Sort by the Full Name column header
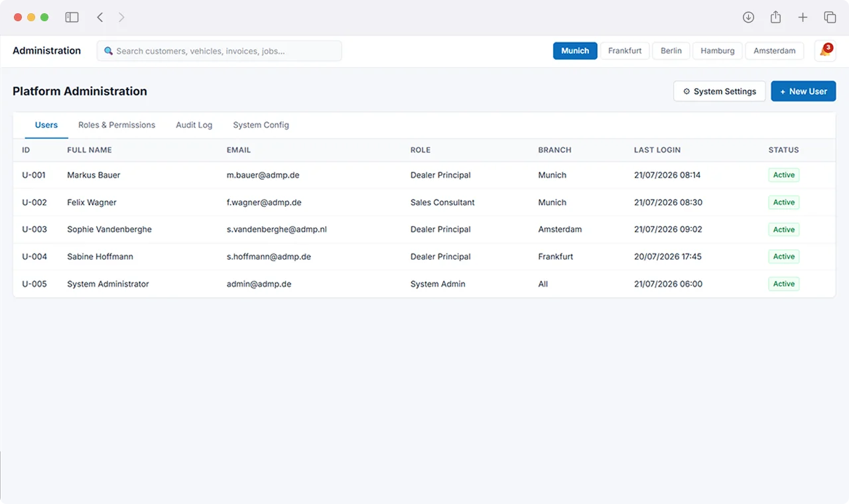Screen dimensions: 849x504 90,150
